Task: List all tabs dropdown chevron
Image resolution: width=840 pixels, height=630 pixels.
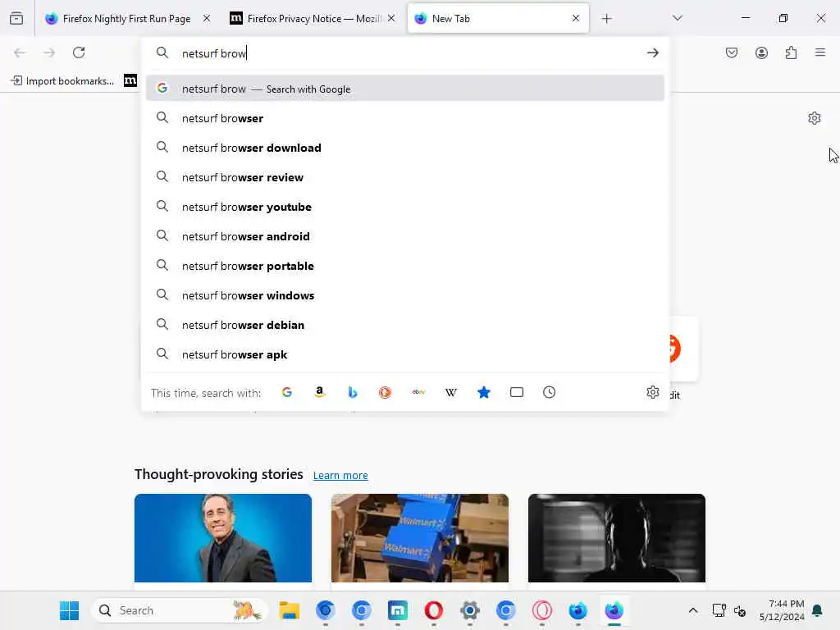Action: pos(678,18)
